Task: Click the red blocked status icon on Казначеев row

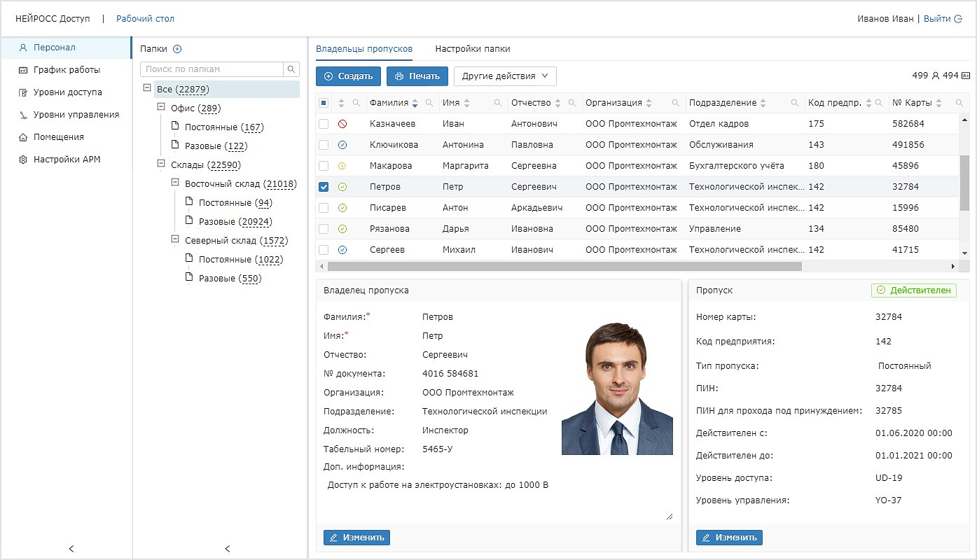Action: coord(342,123)
